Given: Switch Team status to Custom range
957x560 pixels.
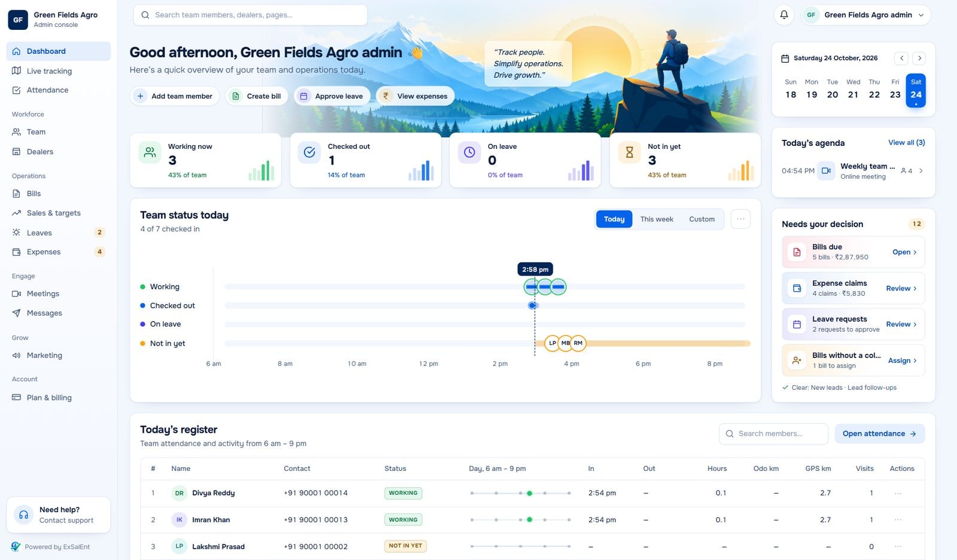Looking at the screenshot, I should [x=702, y=219].
